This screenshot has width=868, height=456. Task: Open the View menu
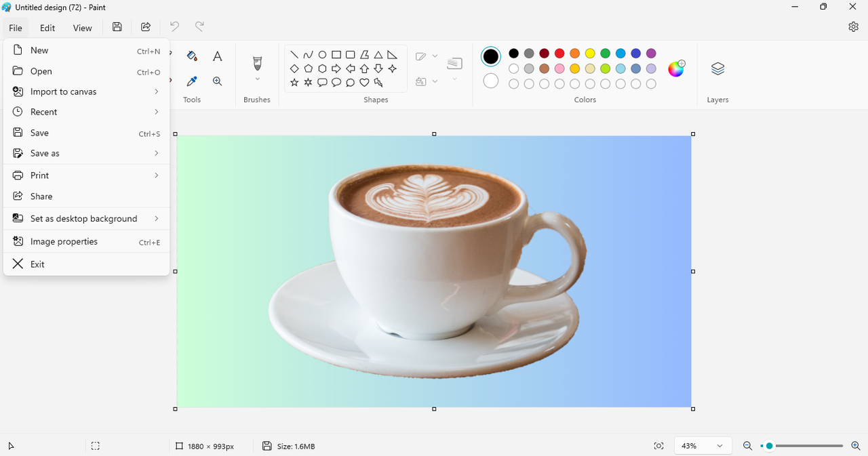pyautogui.click(x=83, y=28)
